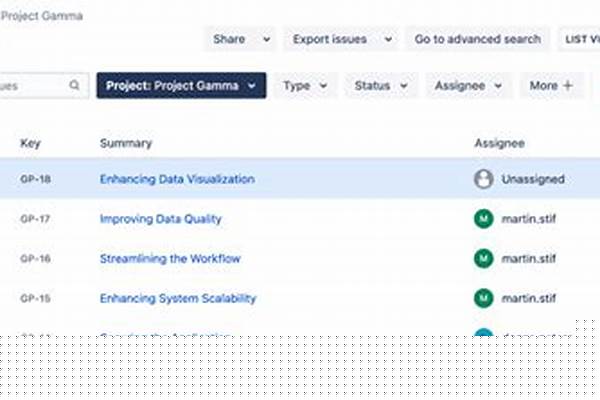Click martin.stif's avatar in the GP-17 row

click(484, 219)
